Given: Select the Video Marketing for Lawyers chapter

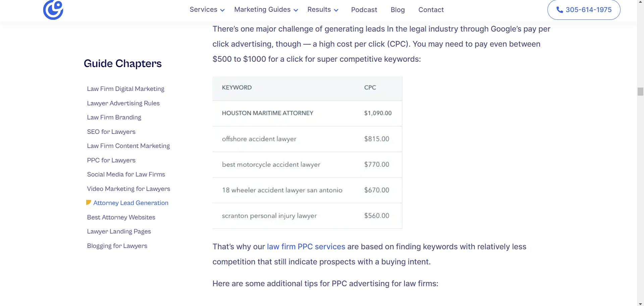Looking at the screenshot, I should 128,189.
